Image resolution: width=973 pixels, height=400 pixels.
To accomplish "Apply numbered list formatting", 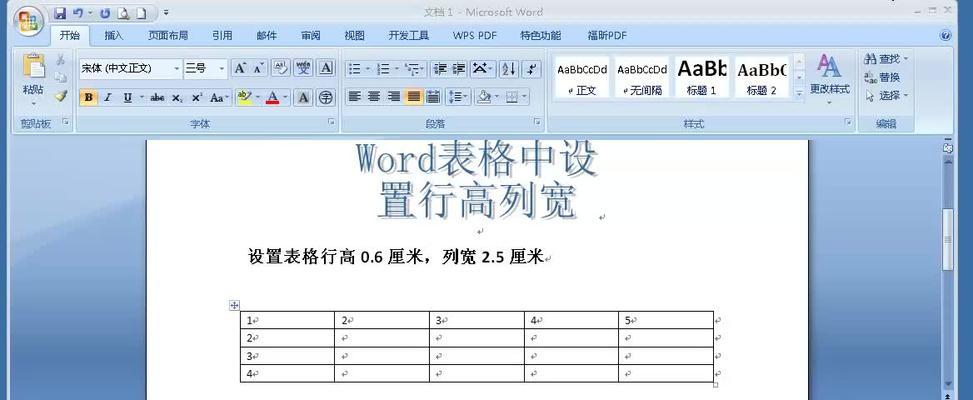I will click(383, 68).
